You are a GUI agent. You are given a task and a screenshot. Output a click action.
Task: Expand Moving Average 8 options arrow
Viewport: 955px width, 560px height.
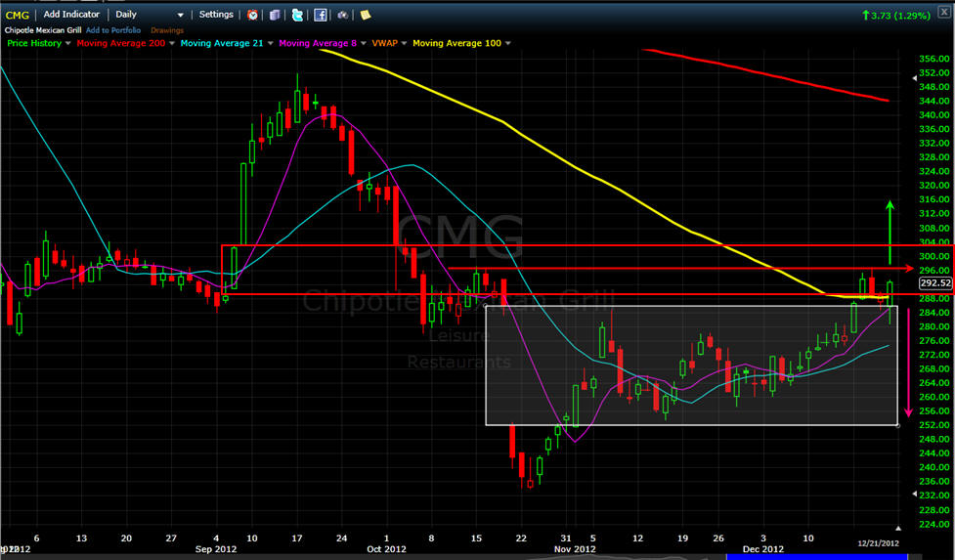click(367, 43)
